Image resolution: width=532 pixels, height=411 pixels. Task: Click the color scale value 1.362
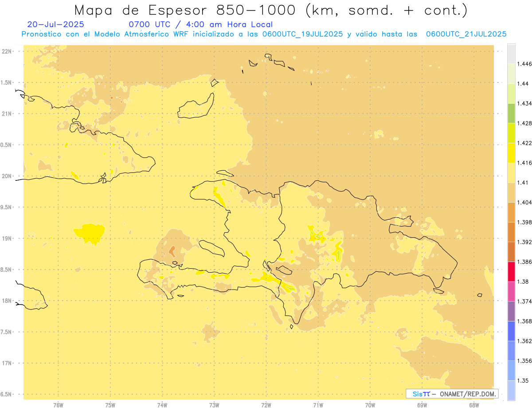[x=524, y=341]
